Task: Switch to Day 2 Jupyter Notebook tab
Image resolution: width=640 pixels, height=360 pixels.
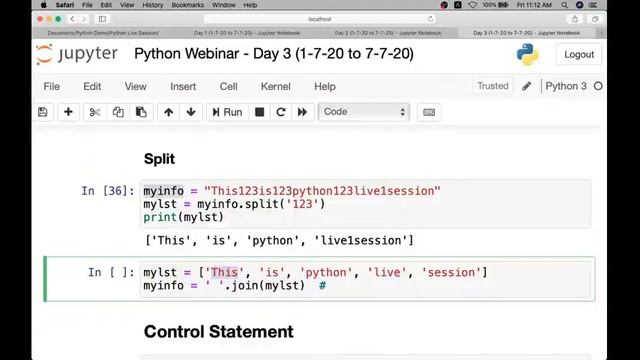Action: click(x=388, y=33)
